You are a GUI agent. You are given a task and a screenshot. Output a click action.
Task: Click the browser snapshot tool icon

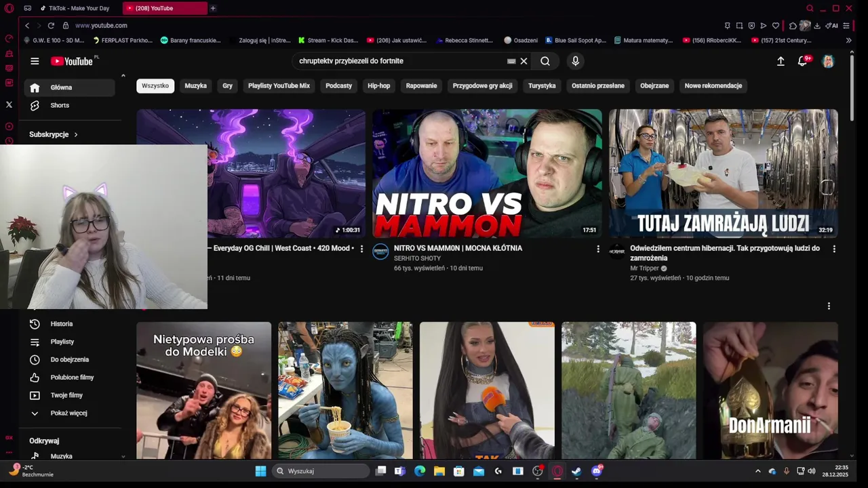pos(739,26)
